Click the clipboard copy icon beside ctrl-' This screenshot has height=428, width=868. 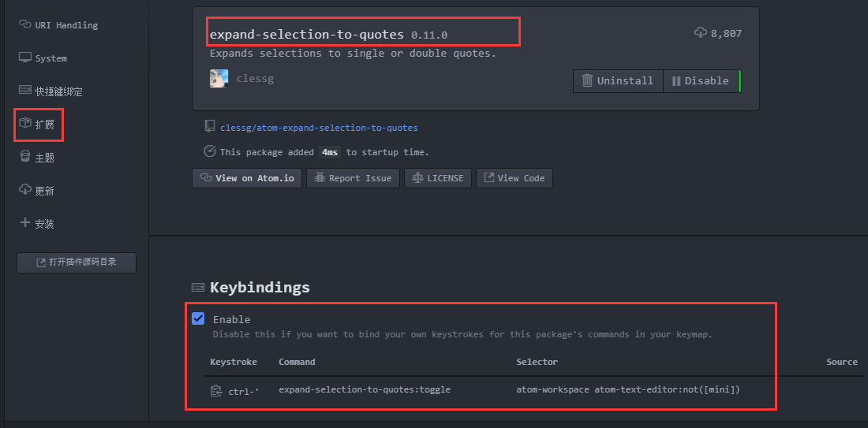pyautogui.click(x=216, y=390)
